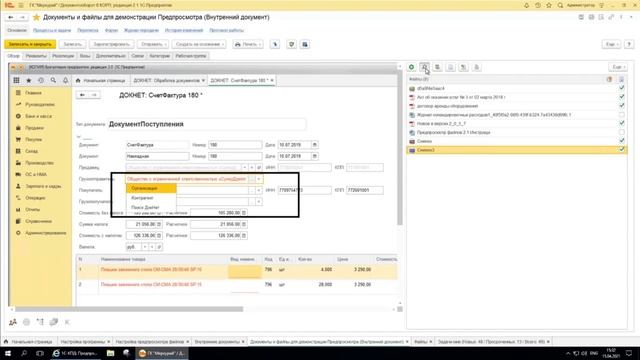Open 'Журнал передачи' link
This screenshot has height=360, width=640.
click(141, 31)
